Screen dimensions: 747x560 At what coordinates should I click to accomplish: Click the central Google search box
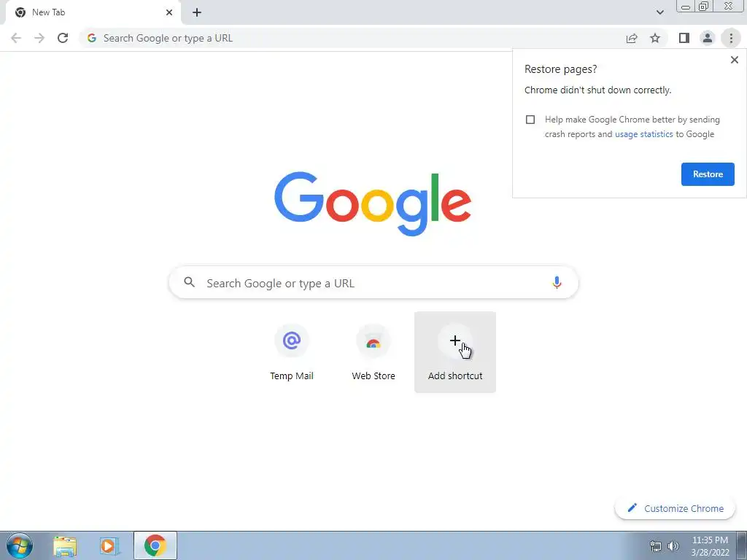pos(373,283)
